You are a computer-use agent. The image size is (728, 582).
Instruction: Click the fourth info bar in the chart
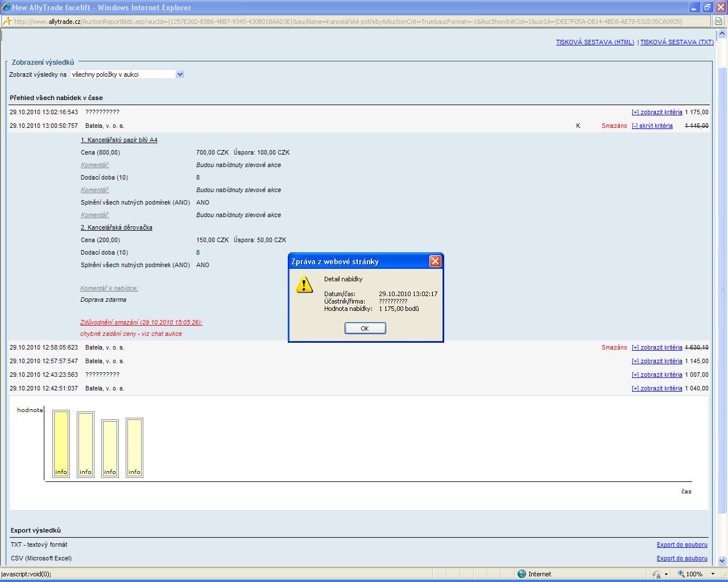pyautogui.click(x=134, y=448)
